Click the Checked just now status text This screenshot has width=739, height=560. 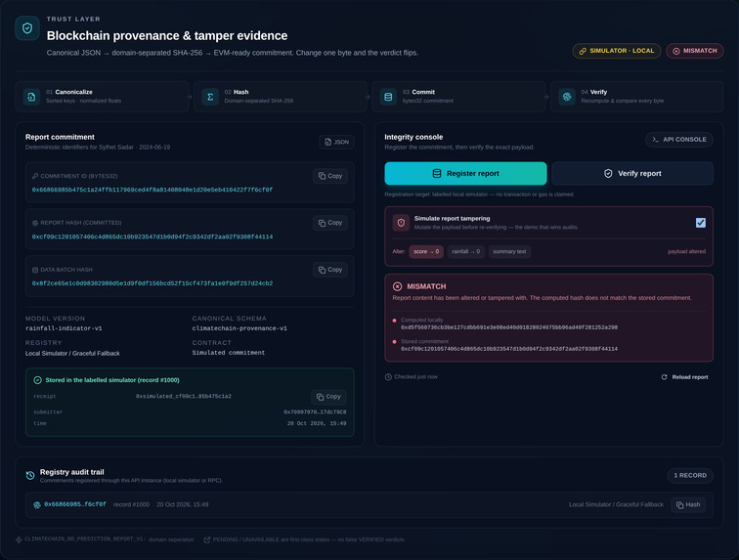coord(415,376)
